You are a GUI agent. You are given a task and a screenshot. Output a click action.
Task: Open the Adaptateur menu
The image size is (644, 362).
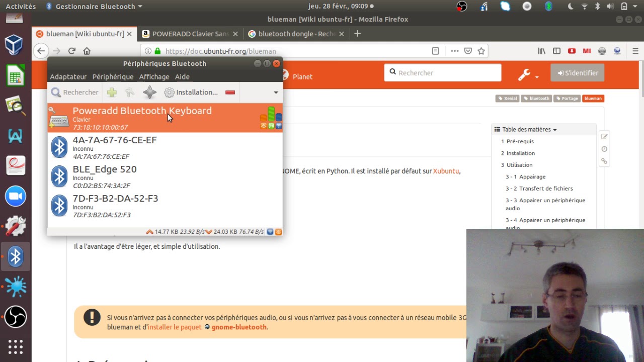point(68,77)
